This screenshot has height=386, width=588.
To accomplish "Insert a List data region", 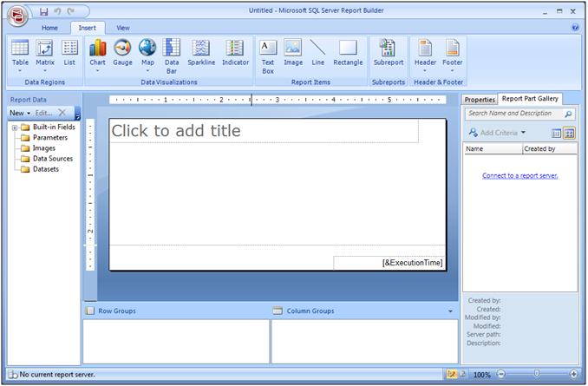I will click(x=69, y=53).
